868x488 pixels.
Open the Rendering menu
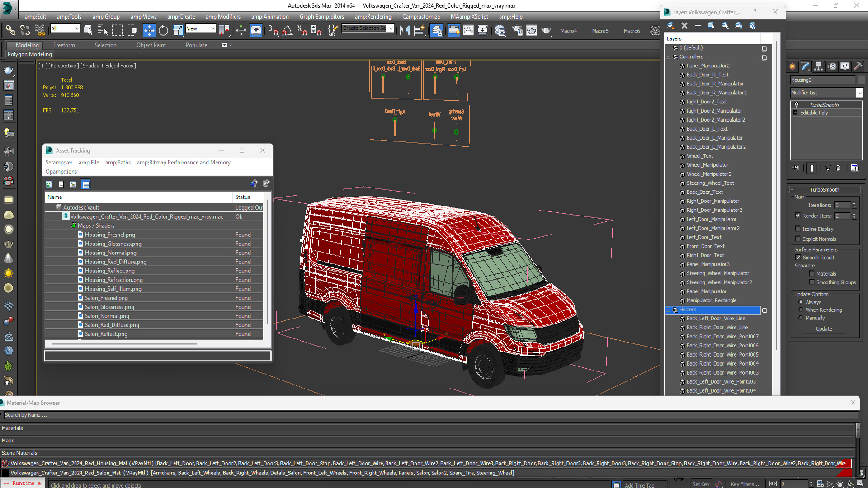pyautogui.click(x=373, y=17)
